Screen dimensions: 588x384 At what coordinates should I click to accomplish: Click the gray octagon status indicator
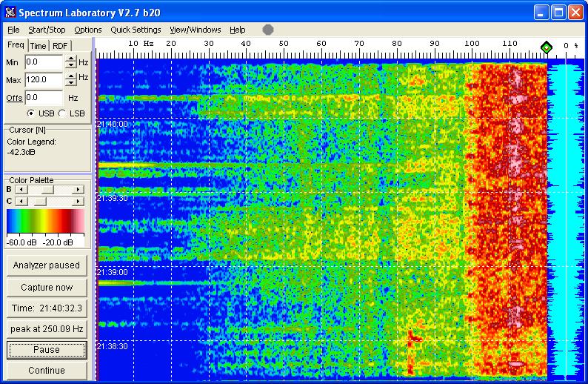click(268, 30)
